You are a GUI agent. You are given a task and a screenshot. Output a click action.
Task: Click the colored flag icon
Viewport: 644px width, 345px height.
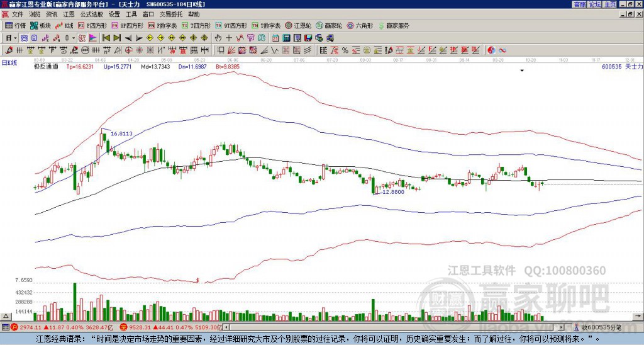pyautogui.click(x=93, y=38)
